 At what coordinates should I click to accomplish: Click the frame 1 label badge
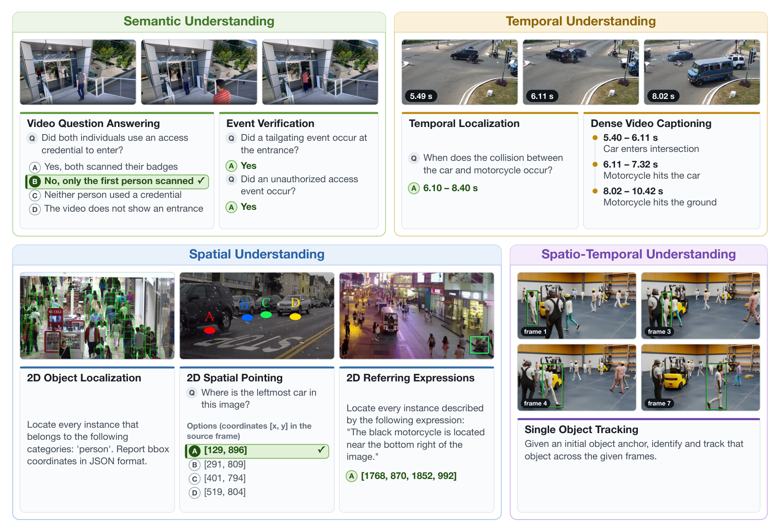pyautogui.click(x=535, y=331)
